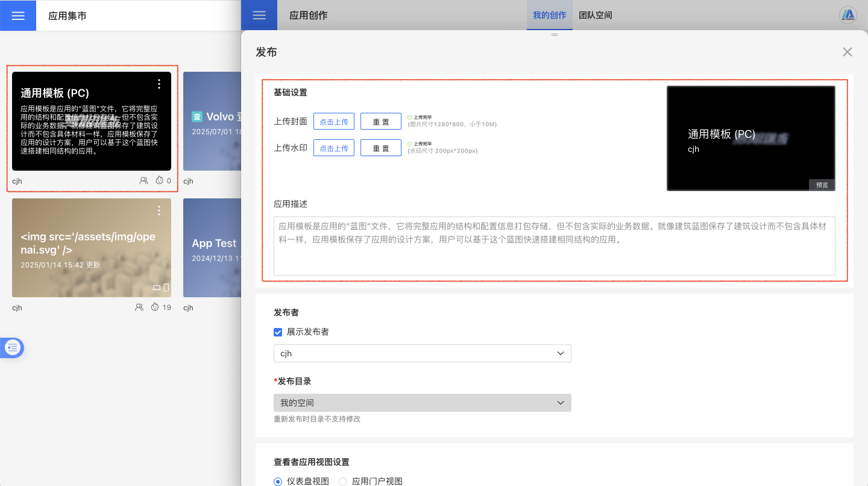Click the user avatar icon at top right

(848, 15)
